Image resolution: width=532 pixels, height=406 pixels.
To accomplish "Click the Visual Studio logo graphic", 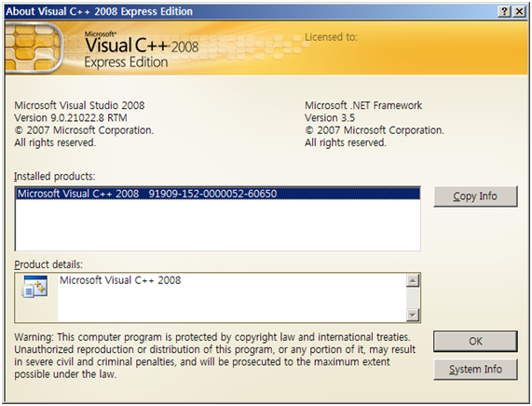I will pos(34,47).
